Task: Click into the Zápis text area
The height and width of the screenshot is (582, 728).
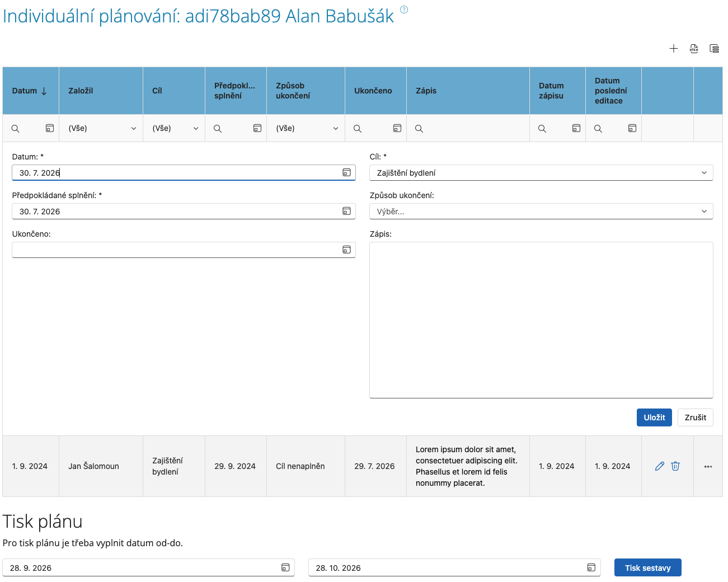Action: 541,320
